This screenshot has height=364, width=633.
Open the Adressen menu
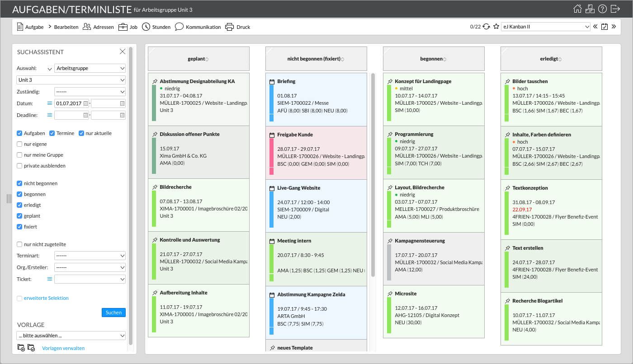point(98,27)
